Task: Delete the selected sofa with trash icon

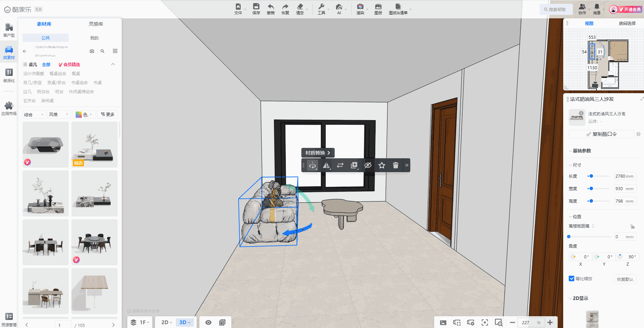Action: pyautogui.click(x=395, y=166)
